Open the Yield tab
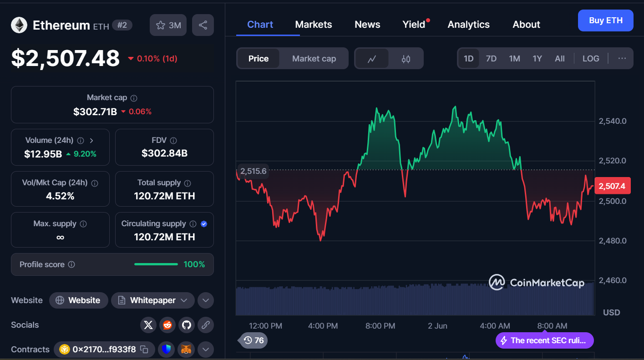 click(414, 25)
